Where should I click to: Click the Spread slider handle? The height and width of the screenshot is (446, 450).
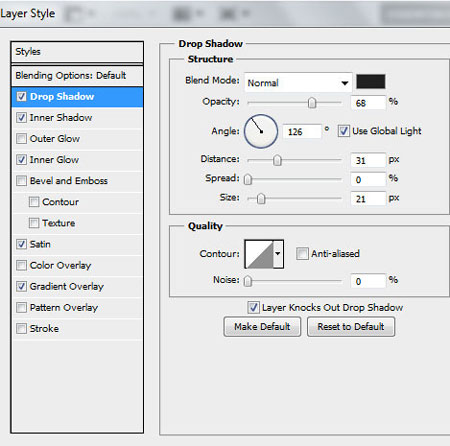248,179
